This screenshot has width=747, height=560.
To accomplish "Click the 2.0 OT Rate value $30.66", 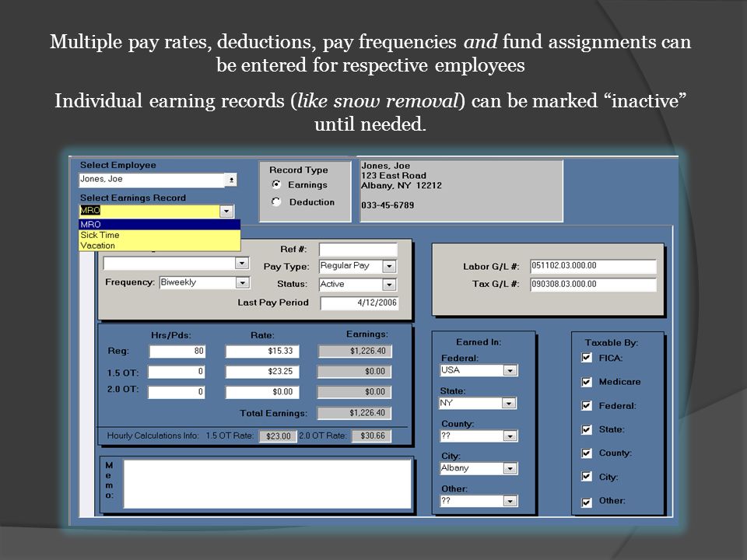I will [372, 436].
